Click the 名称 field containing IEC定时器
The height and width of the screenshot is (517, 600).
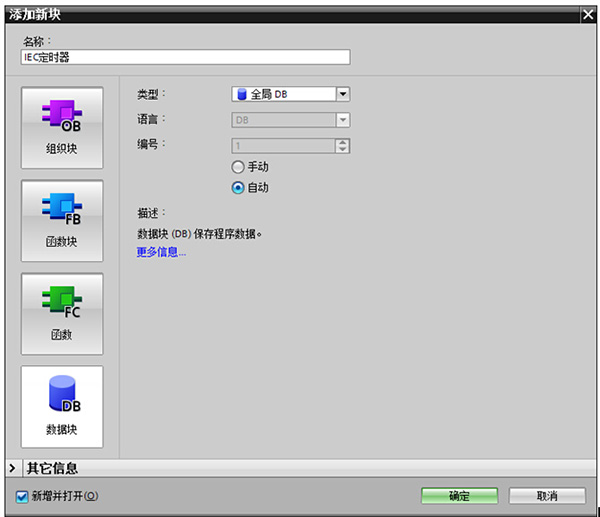click(x=185, y=57)
